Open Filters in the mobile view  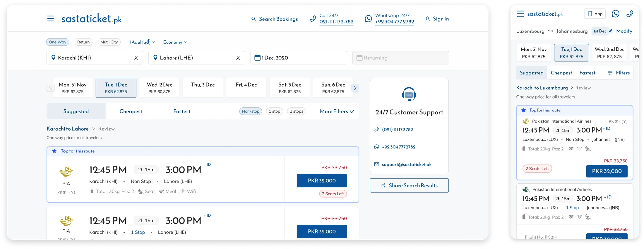point(619,73)
